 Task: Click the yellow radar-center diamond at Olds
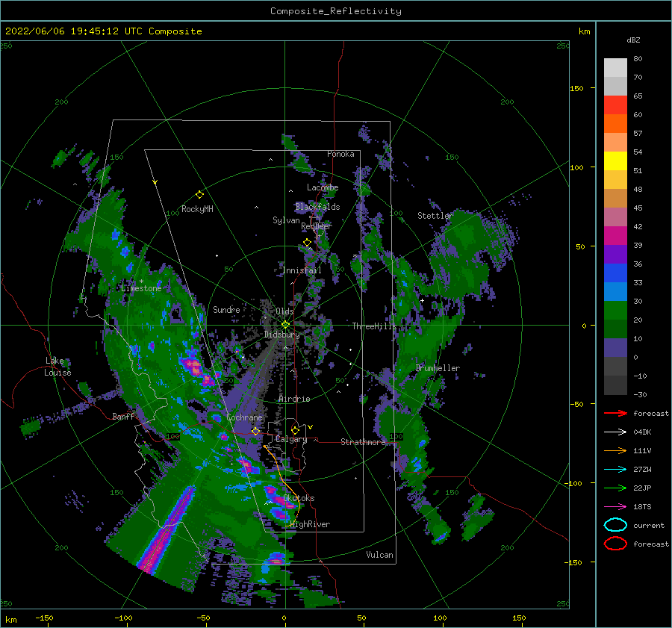285,325
